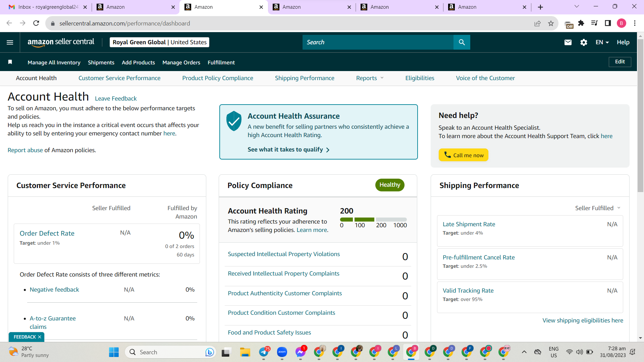Open the Add Products menu item
644x362 pixels.
[138, 62]
